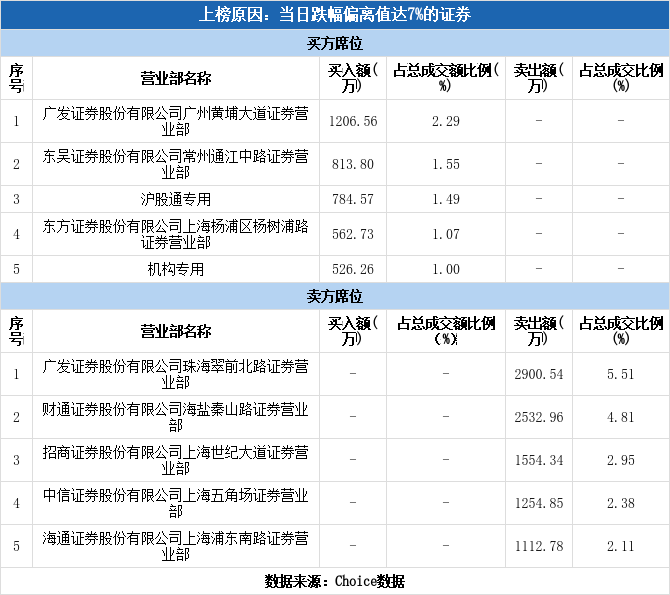Select sell amount value 2900.54
This screenshot has width=670, height=595.
pos(539,374)
